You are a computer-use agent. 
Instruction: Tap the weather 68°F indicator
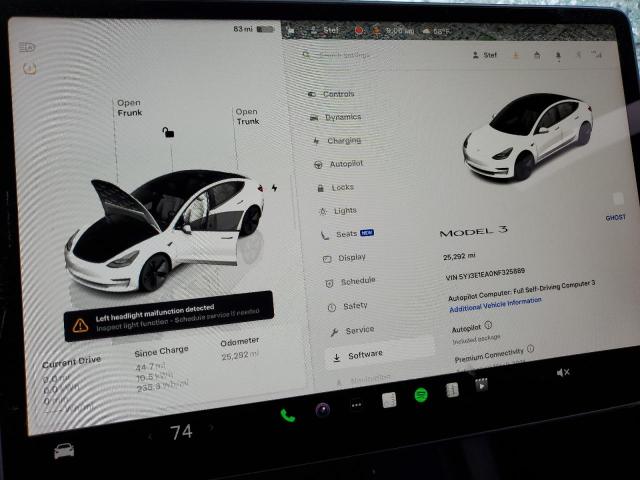point(436,31)
